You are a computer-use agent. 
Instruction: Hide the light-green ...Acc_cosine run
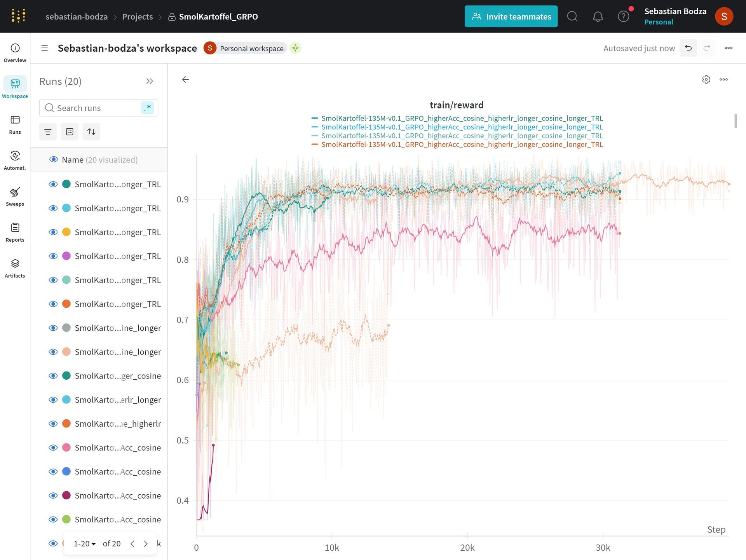(53, 520)
